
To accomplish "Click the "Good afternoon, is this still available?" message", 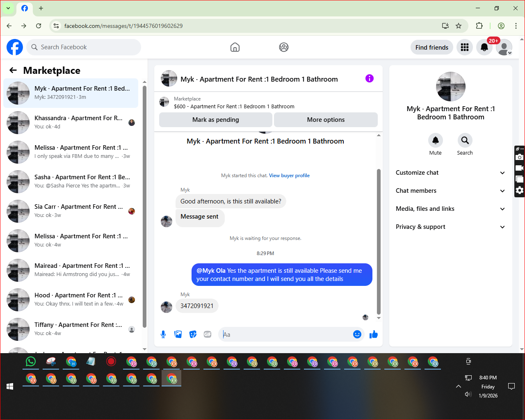I will pos(231,201).
